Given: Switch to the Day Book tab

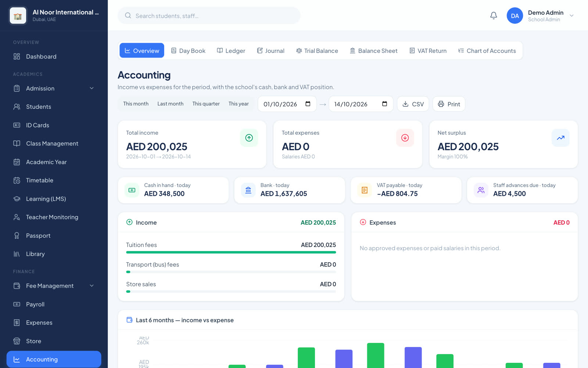Looking at the screenshot, I should coord(188,51).
